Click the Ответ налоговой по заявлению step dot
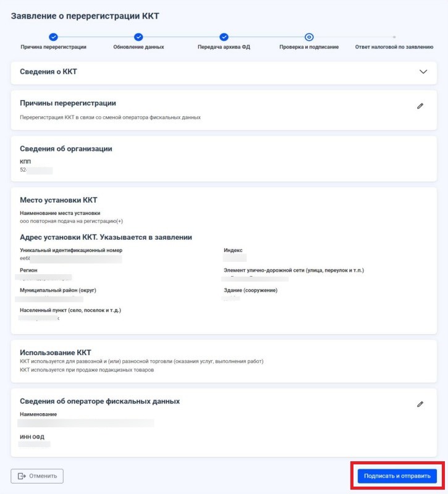Viewport: 448px width, 494px height. (394, 37)
